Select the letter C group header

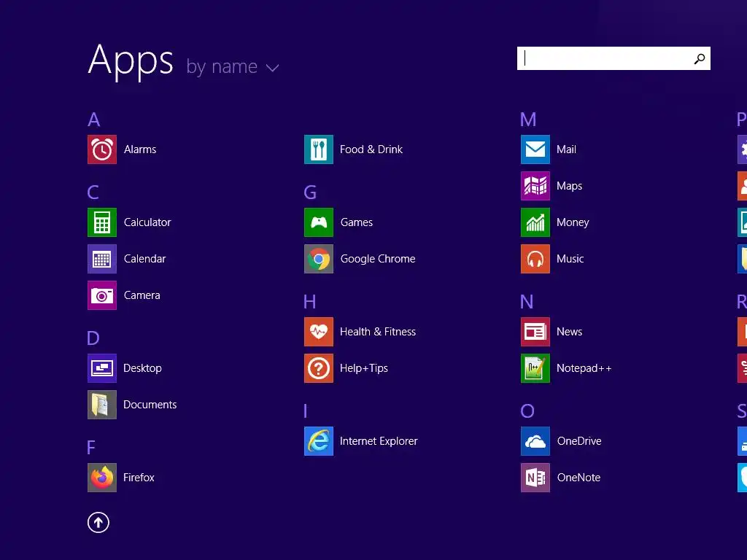coord(93,192)
